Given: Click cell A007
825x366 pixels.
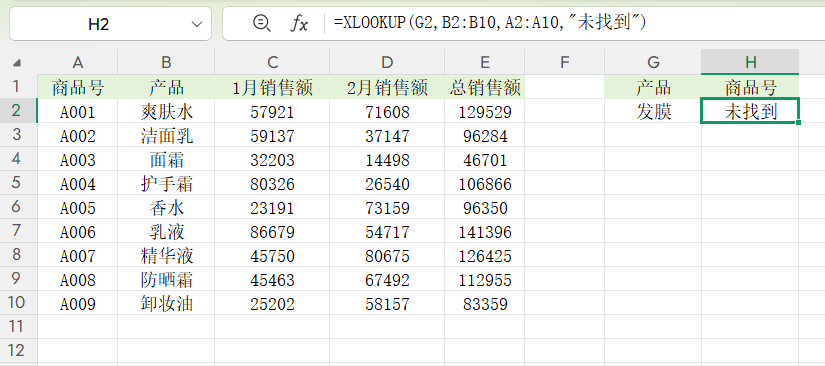Looking at the screenshot, I should pos(78,256).
